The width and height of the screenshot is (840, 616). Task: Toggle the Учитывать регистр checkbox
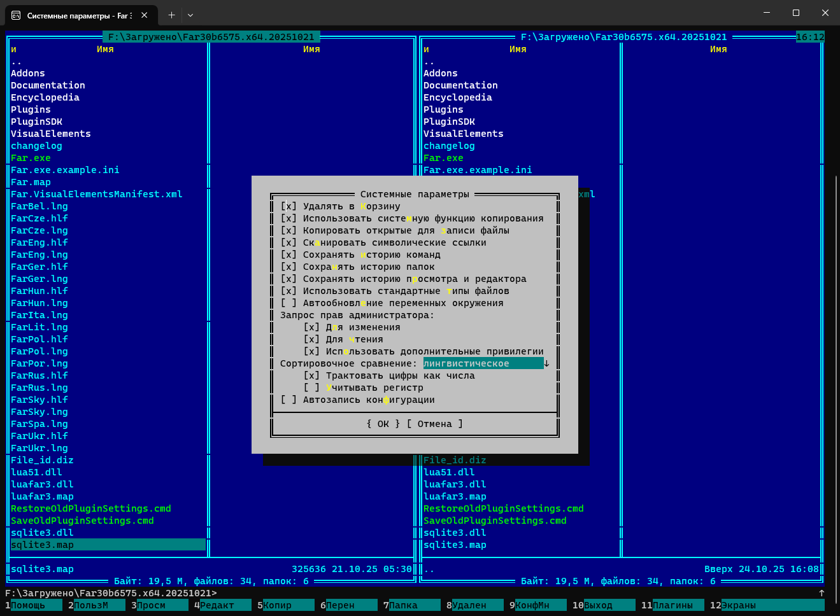tap(311, 388)
